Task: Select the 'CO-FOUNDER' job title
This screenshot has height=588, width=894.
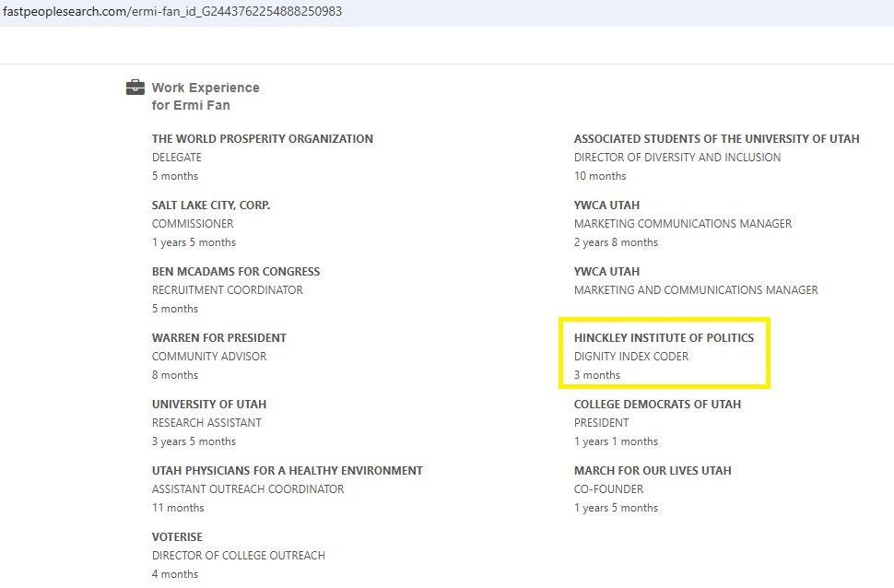Action: 608,489
